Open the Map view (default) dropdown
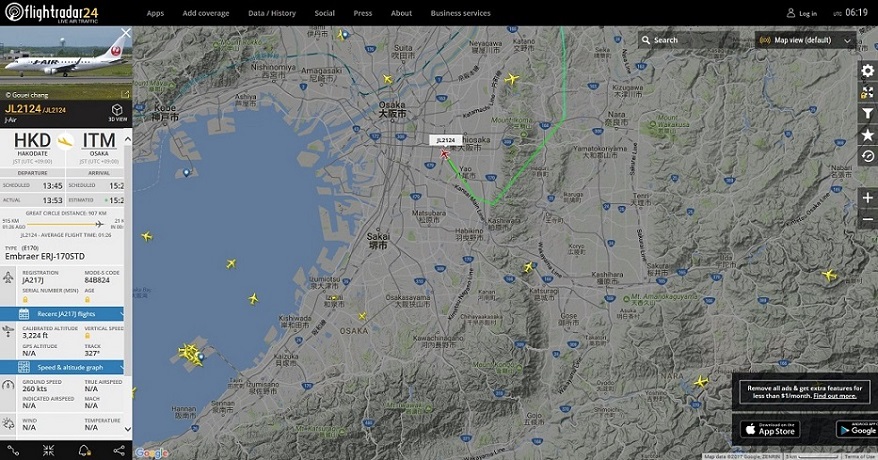Image resolution: width=878 pixels, height=460 pixels. coord(805,40)
